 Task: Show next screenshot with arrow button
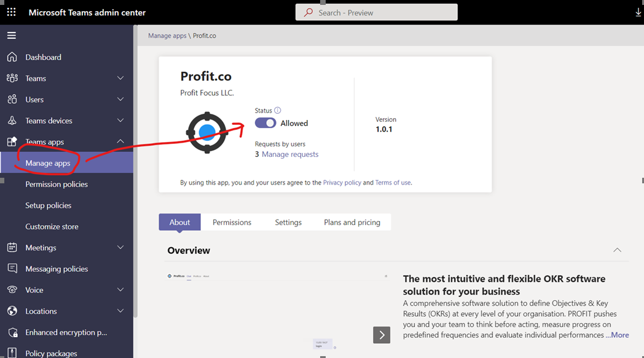382,335
